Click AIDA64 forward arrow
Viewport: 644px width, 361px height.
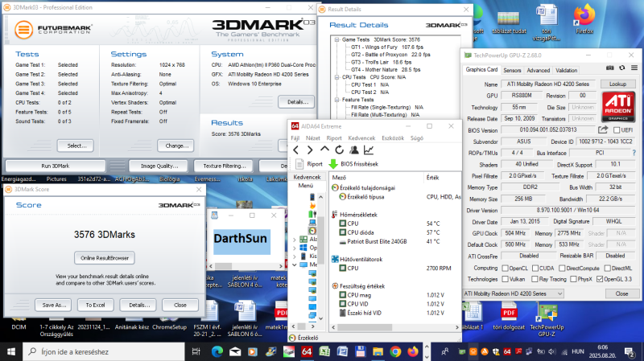pyautogui.click(x=310, y=150)
